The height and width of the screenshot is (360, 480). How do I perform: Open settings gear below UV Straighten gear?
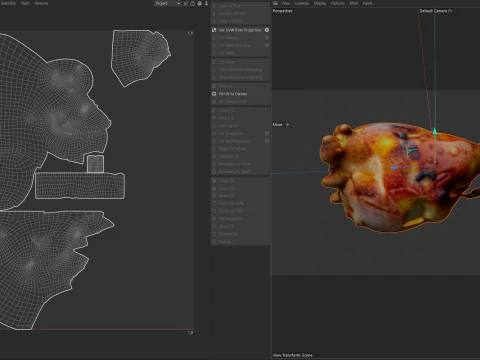coord(267,141)
